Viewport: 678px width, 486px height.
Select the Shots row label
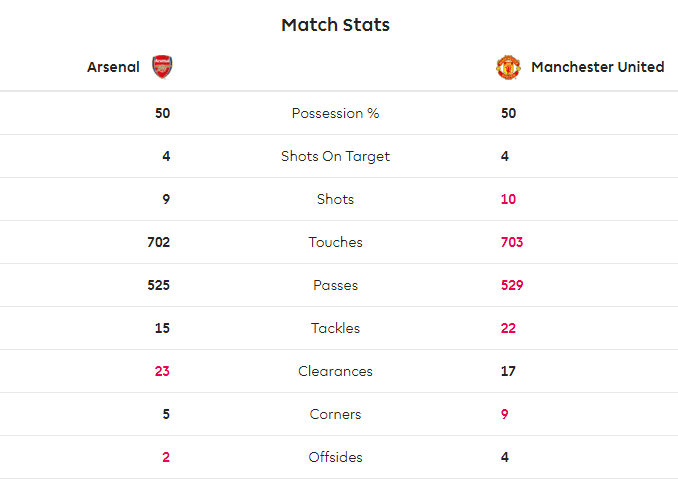click(336, 199)
